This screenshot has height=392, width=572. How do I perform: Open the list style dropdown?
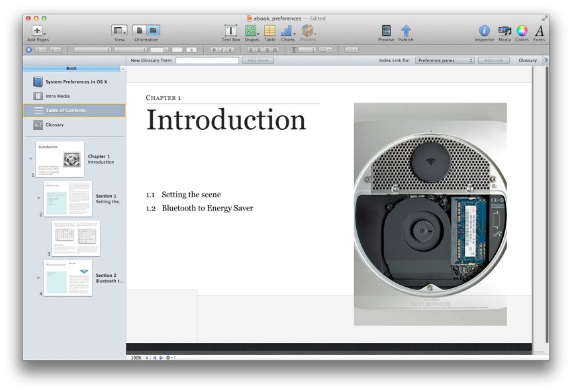[x=352, y=50]
